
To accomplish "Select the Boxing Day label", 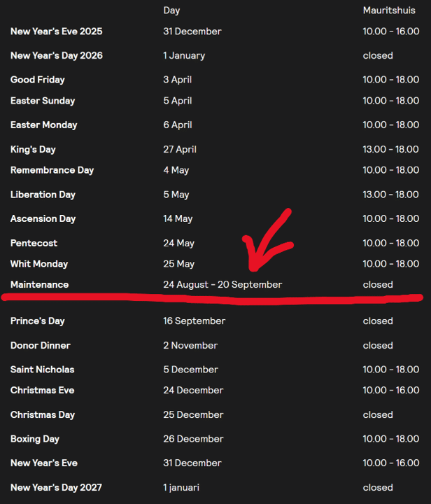I will pyautogui.click(x=35, y=439).
